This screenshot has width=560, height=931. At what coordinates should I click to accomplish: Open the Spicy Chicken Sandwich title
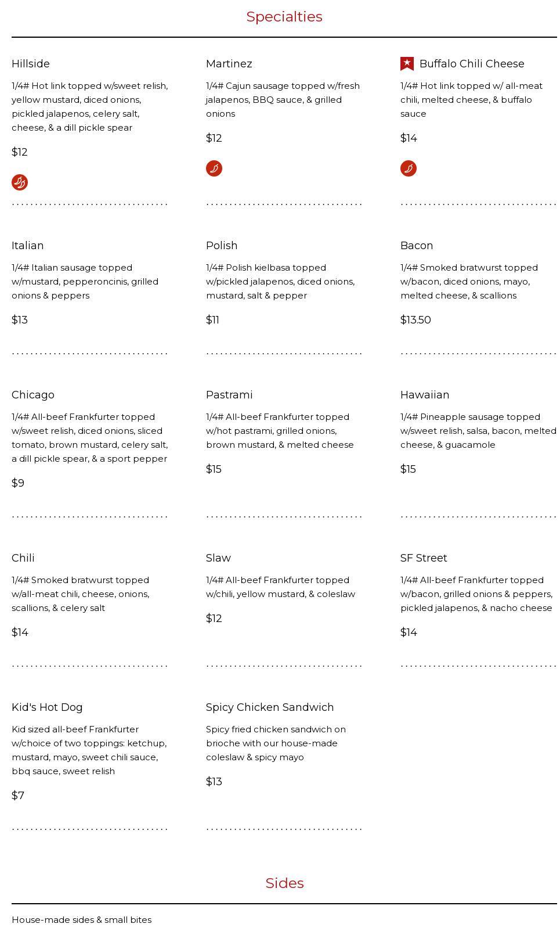click(270, 707)
